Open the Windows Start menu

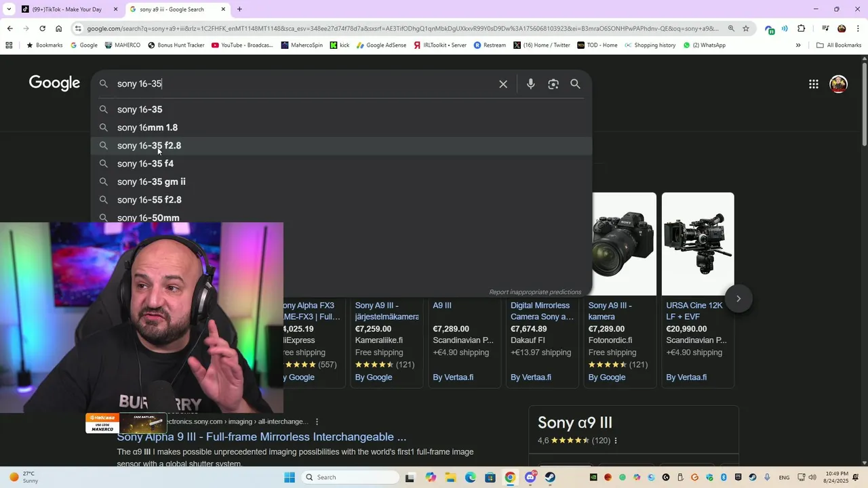click(290, 477)
